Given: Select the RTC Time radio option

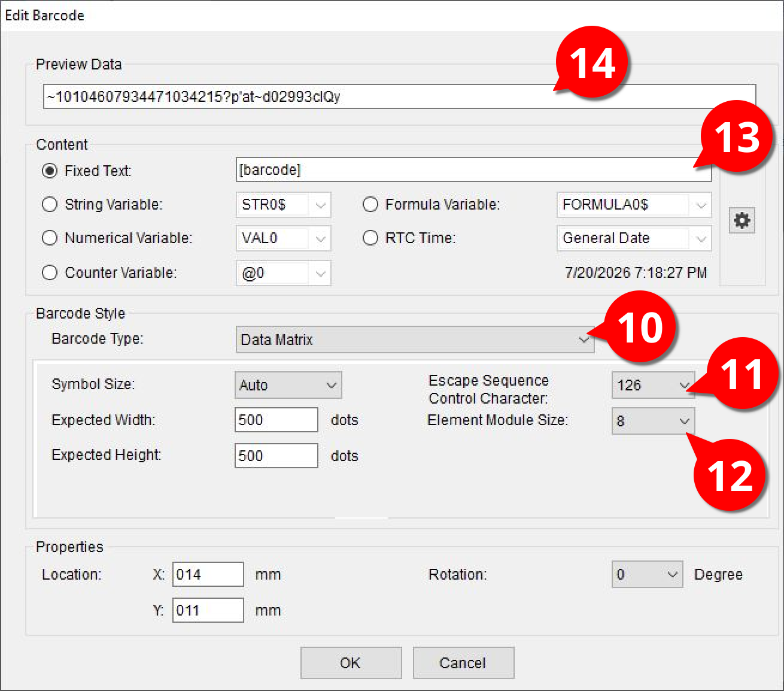Looking at the screenshot, I should click(370, 238).
